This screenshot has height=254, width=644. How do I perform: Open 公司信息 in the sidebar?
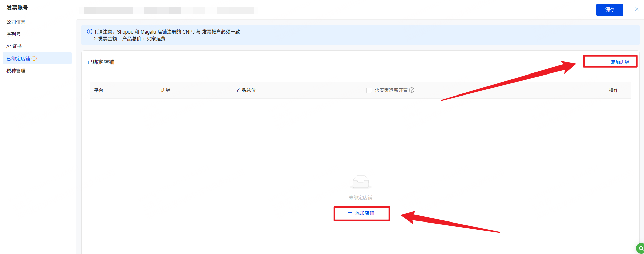click(x=16, y=22)
